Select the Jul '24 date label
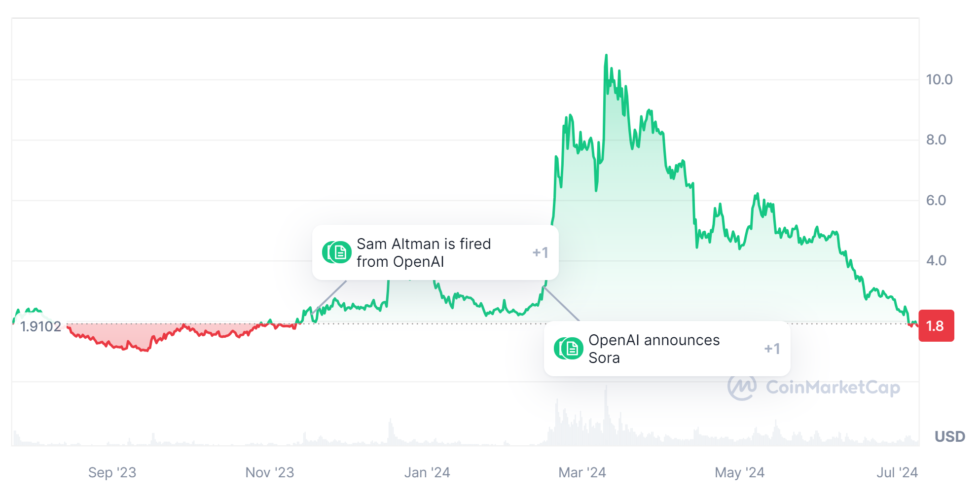Viewport: 980px width, 498px height. pos(897,472)
